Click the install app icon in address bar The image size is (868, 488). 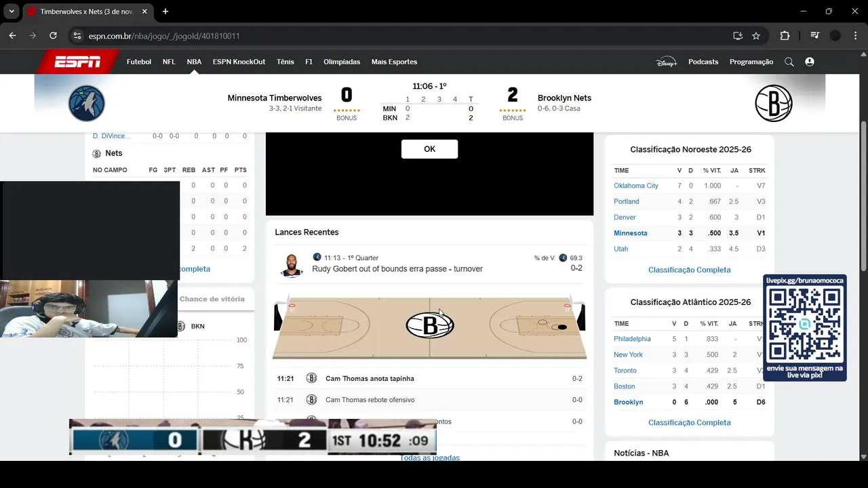(738, 36)
